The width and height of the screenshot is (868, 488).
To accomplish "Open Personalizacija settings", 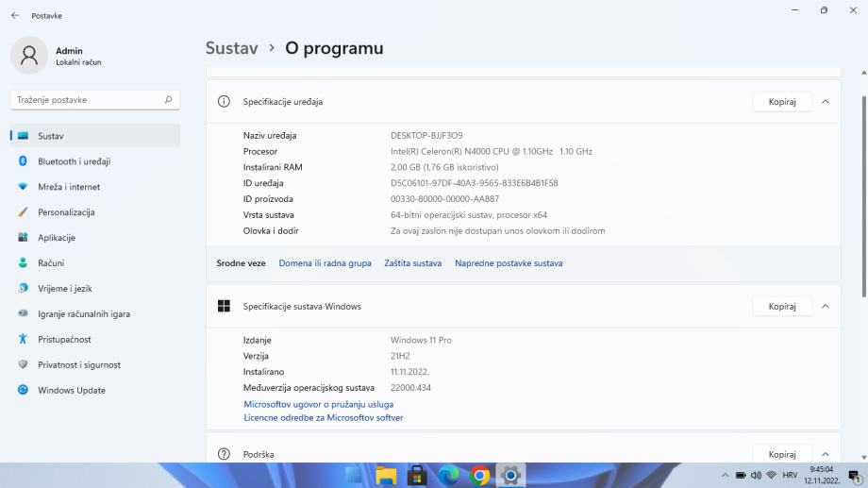I will pyautogui.click(x=95, y=212).
